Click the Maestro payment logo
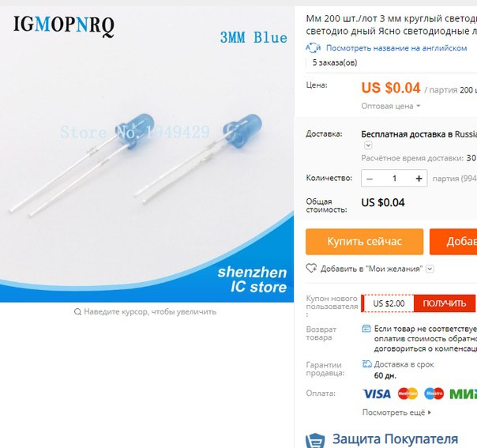Image resolution: width=477 pixels, height=448 pixels. [x=434, y=393]
